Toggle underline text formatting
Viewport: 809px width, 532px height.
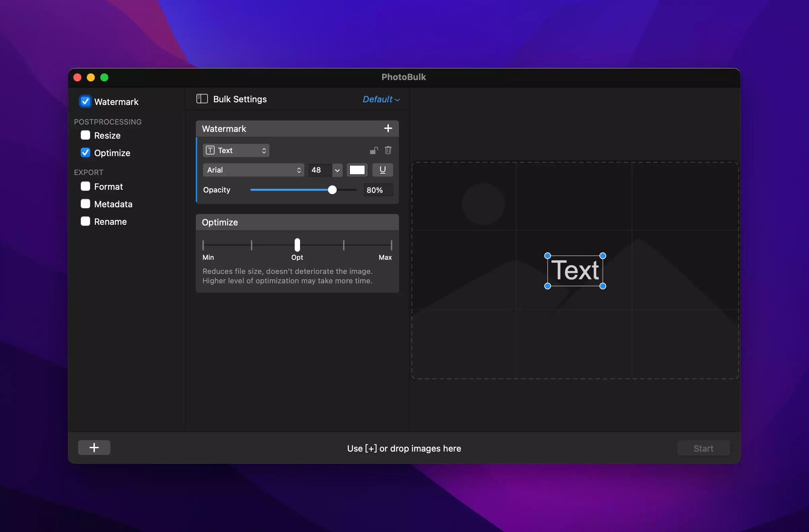click(x=382, y=170)
